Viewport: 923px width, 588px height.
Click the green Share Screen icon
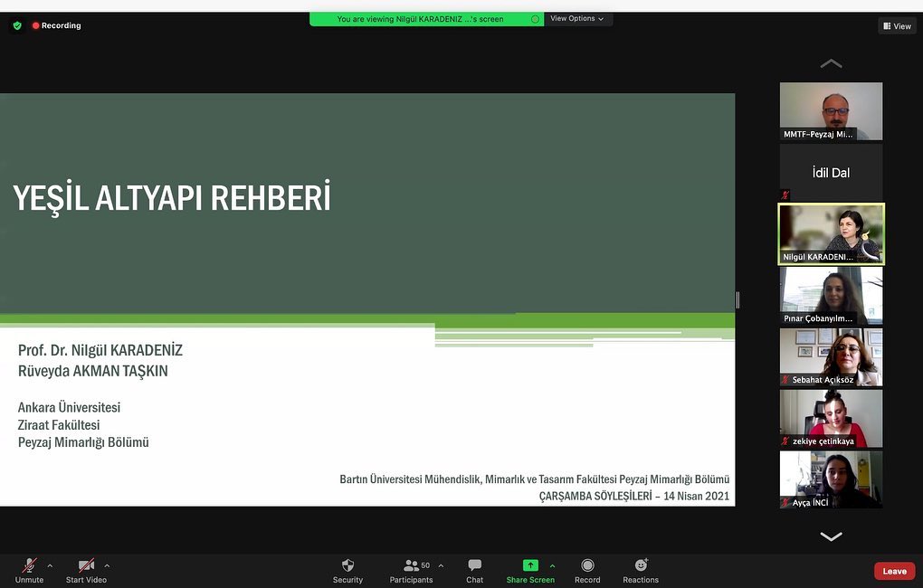(530, 565)
